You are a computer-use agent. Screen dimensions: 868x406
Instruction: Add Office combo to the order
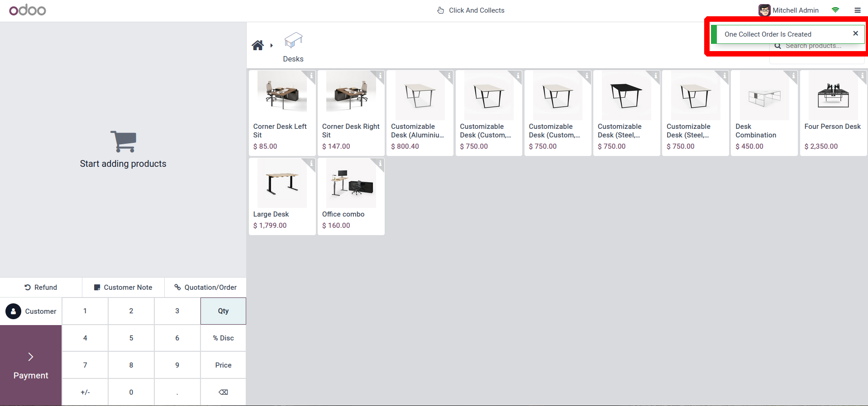(351, 196)
